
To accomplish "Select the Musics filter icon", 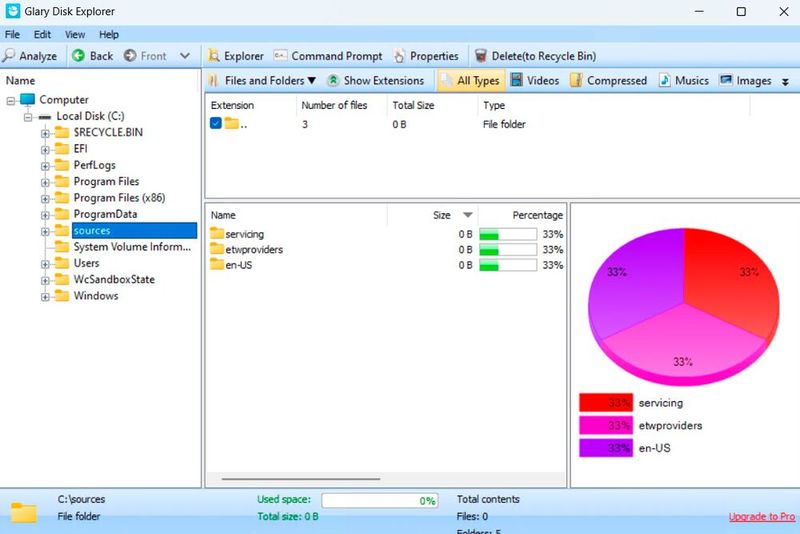I will point(664,80).
